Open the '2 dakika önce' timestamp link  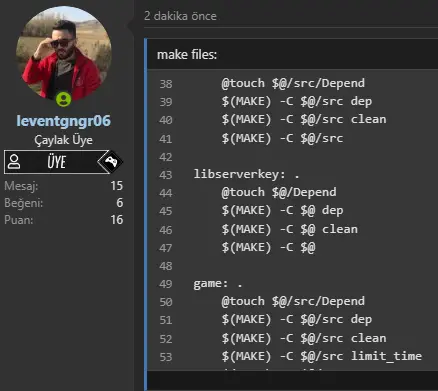click(x=180, y=16)
